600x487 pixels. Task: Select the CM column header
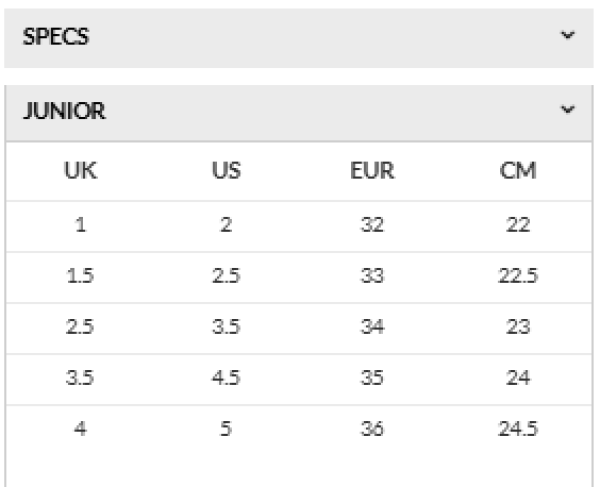click(518, 170)
